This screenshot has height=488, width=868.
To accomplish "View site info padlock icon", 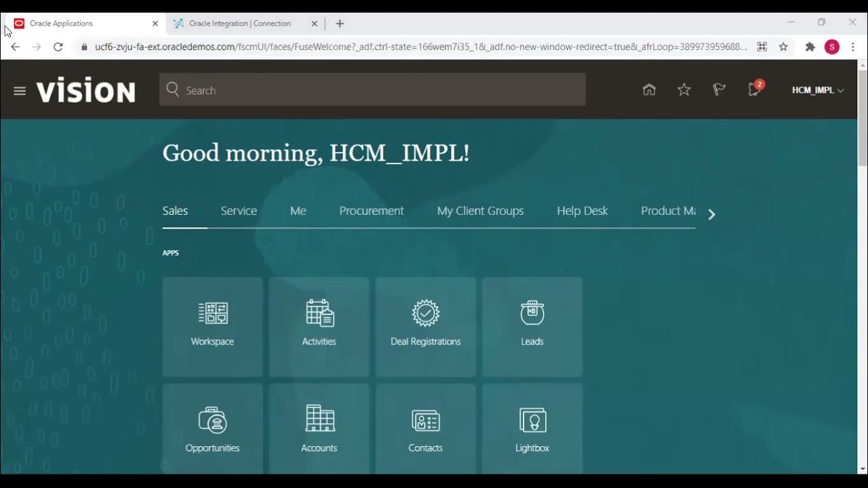I will coord(84,47).
